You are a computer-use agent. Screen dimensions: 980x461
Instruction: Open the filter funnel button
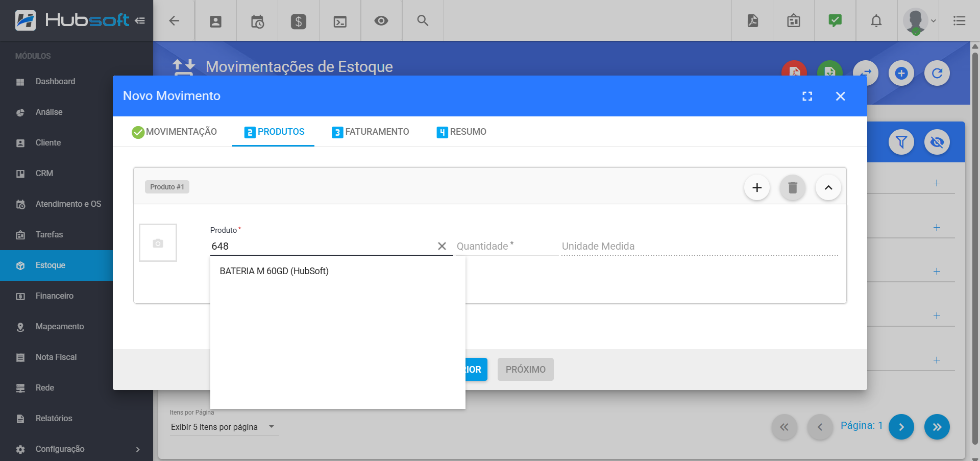pyautogui.click(x=901, y=142)
